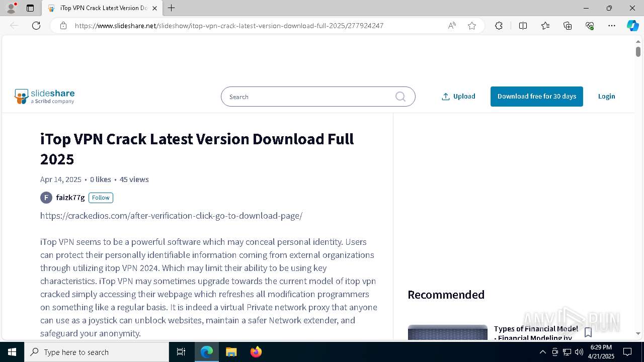Add this page to favorites
Viewport: 644px width, 362px height.
coord(472,26)
